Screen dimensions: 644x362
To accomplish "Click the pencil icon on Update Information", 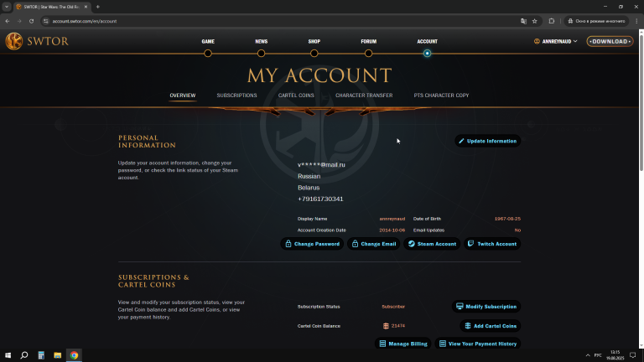I will click(461, 141).
